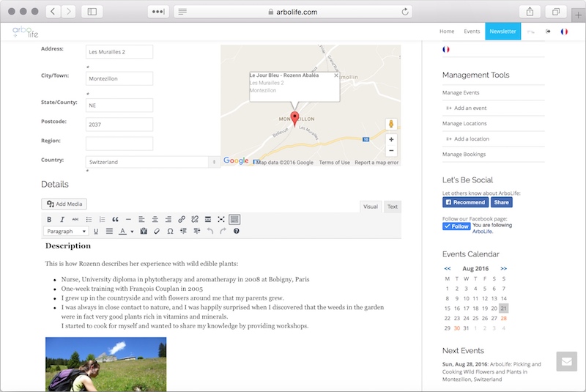Open Manage Bookings link
Image resolution: width=586 pixels, height=392 pixels.
[x=464, y=155]
